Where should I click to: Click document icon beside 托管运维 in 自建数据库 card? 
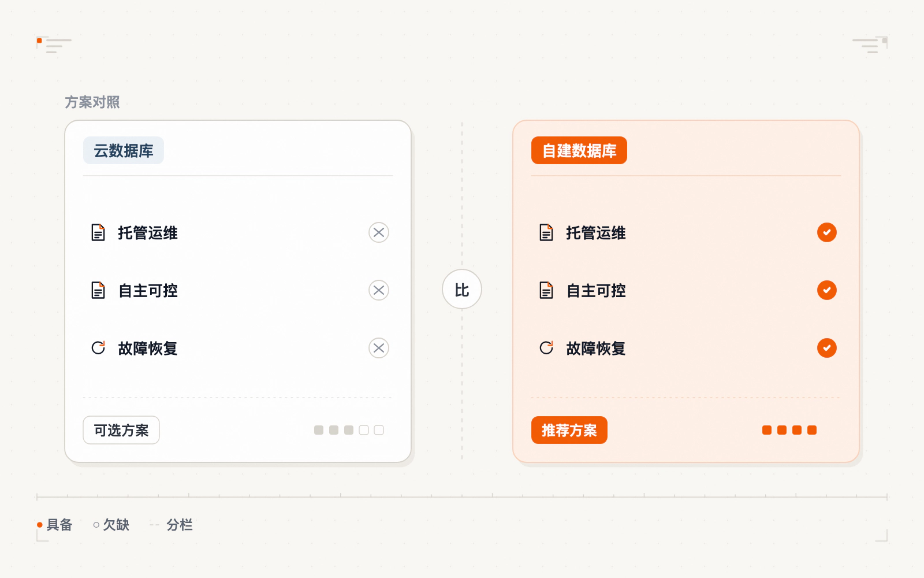[x=546, y=232]
